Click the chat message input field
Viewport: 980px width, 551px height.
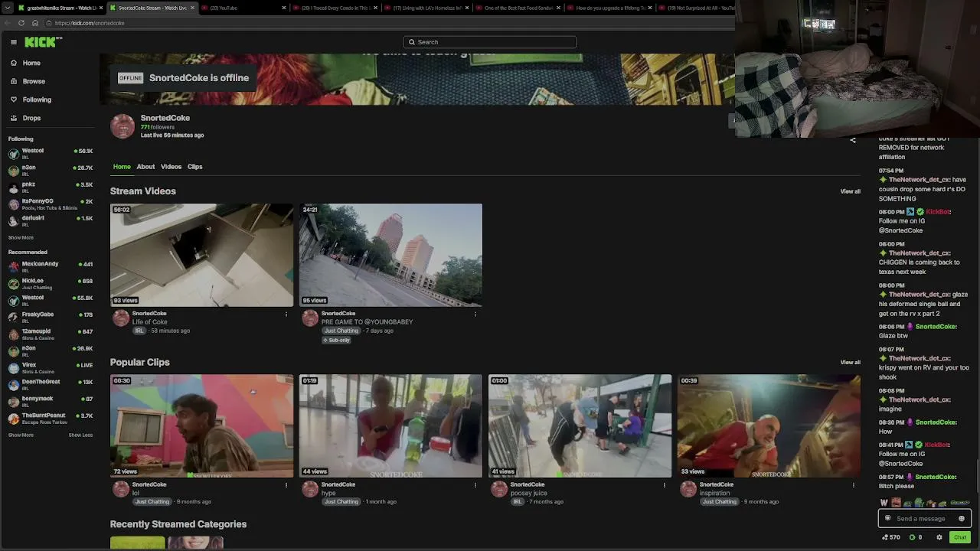tap(924, 519)
